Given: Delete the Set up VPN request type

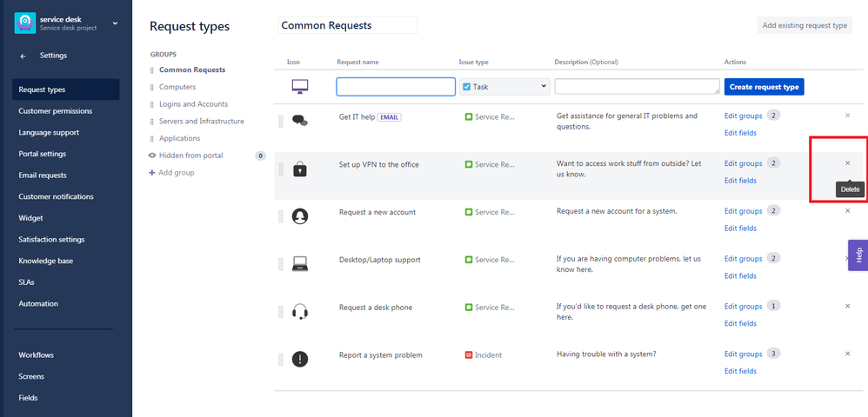Looking at the screenshot, I should coord(847,163).
